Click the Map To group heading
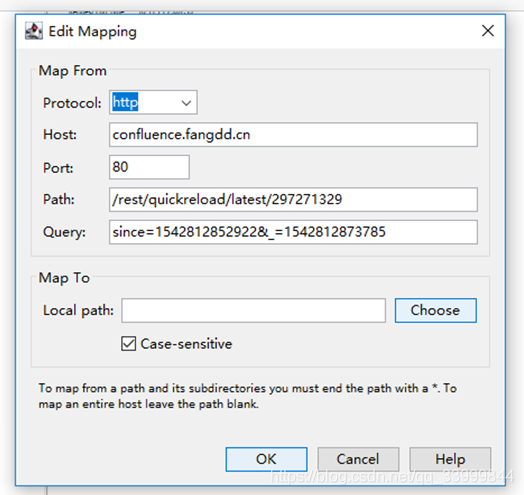This screenshot has width=524, height=495. [x=64, y=278]
